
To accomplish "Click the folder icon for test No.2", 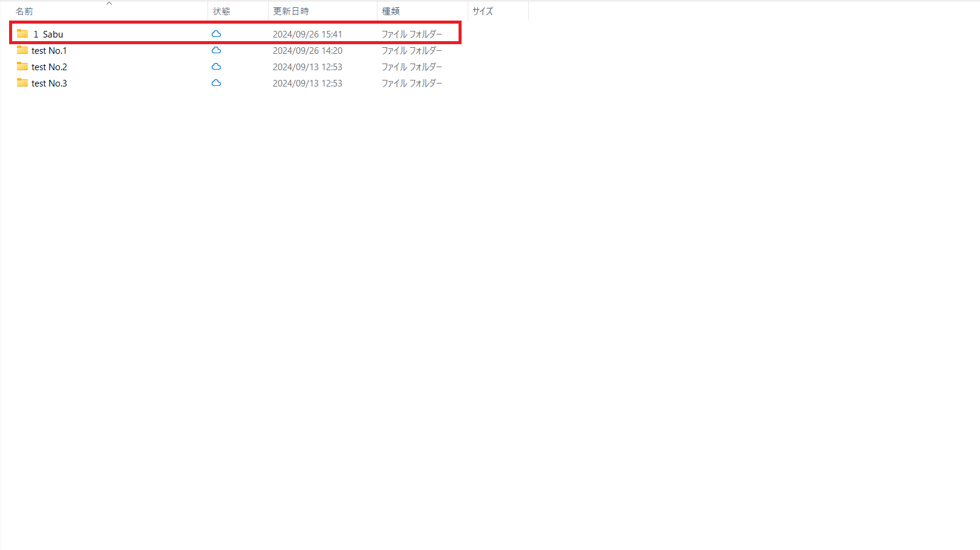I will tap(22, 67).
